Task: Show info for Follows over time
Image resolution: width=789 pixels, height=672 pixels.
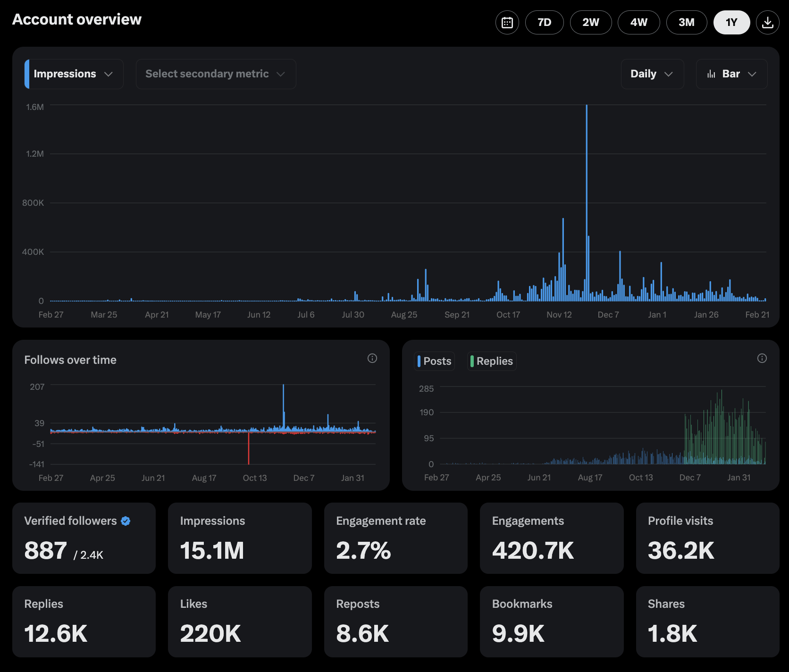Action: [x=372, y=359]
